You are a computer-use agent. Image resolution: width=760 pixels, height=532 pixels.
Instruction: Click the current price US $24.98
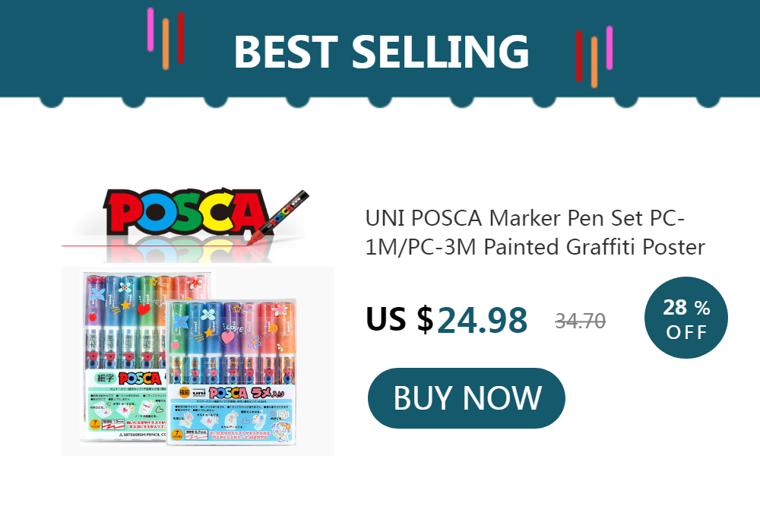point(446,320)
